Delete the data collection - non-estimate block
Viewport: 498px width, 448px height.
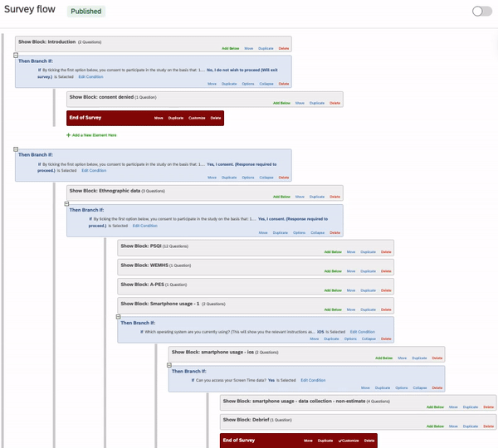487,407
